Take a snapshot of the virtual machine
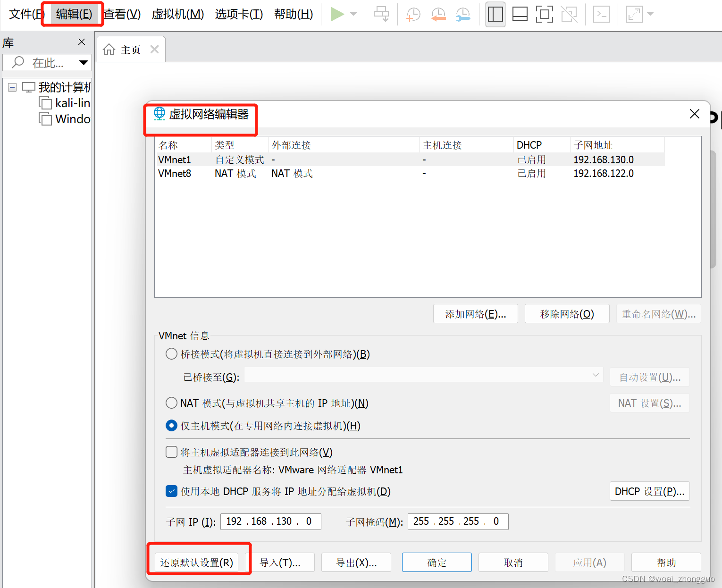722x588 pixels. 413,14
